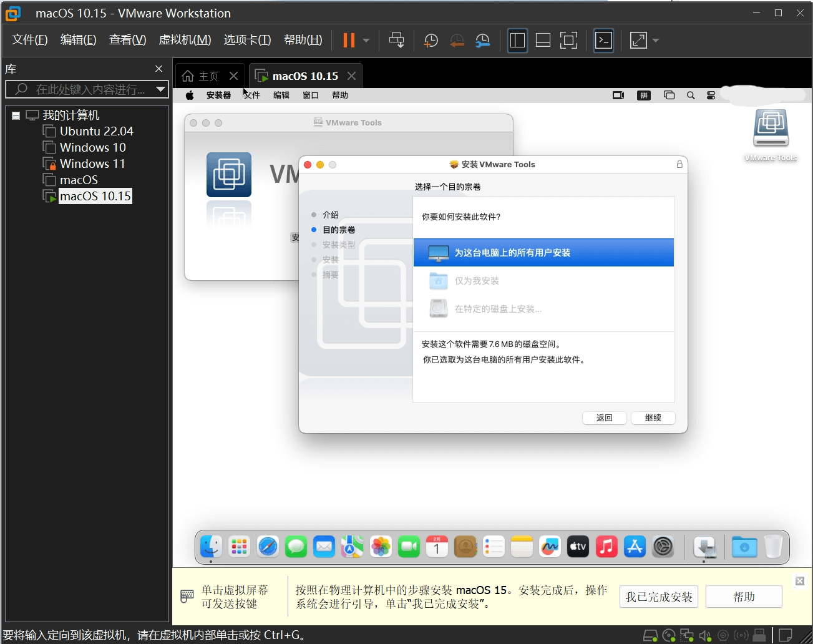Close the macOS 10.15 tab
The width and height of the screenshot is (813, 644).
(x=352, y=76)
